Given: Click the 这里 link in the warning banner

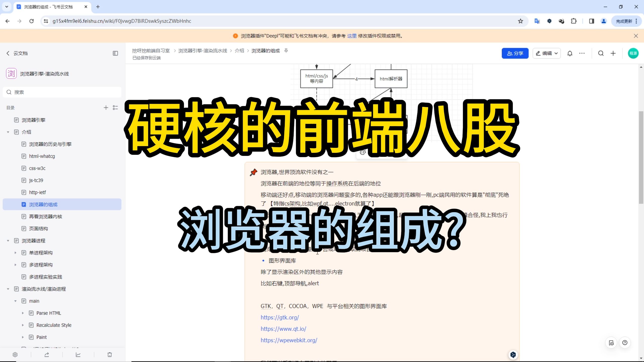Looking at the screenshot, I should 352,36.
